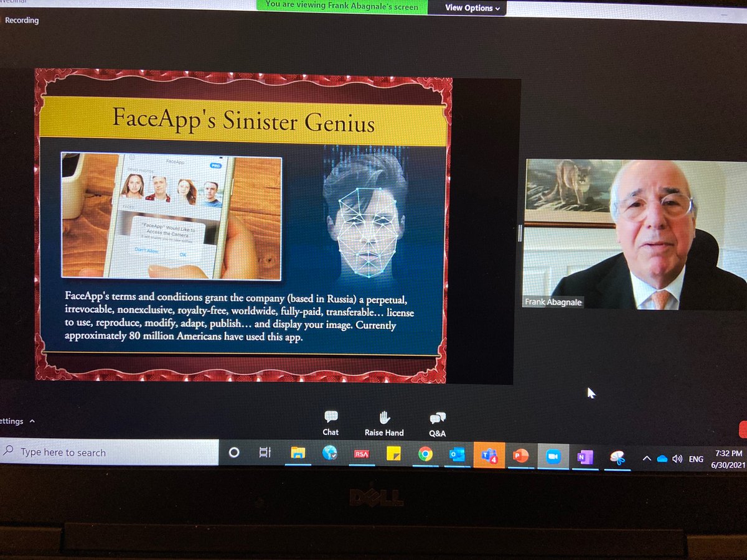Image resolution: width=747 pixels, height=560 pixels.
Task: Open Task View in the taskbar
Action: tap(265, 454)
